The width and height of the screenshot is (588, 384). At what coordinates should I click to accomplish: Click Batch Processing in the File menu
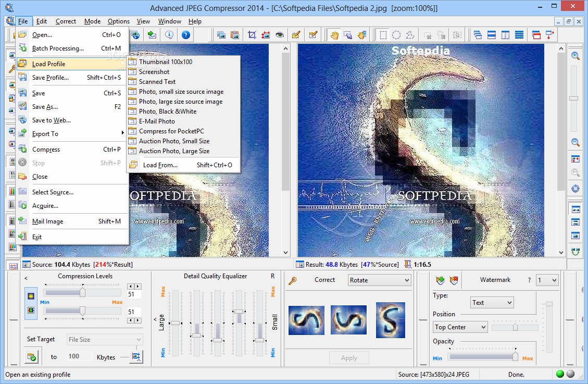(72, 48)
